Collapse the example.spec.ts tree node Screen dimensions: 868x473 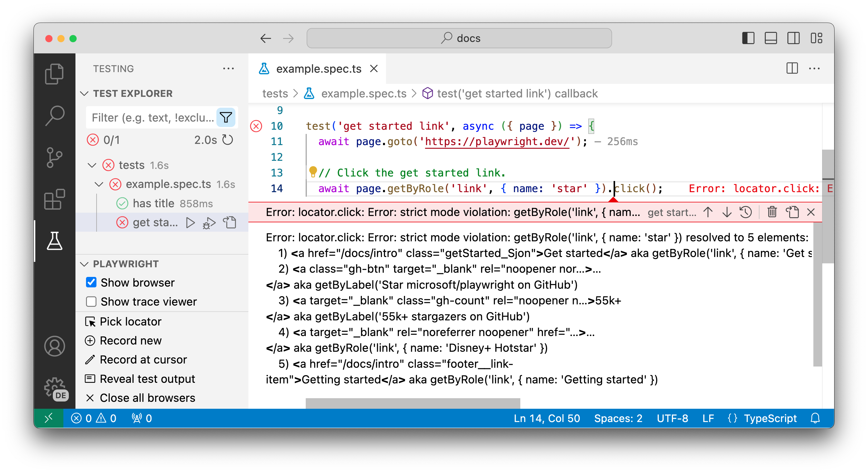(x=99, y=184)
